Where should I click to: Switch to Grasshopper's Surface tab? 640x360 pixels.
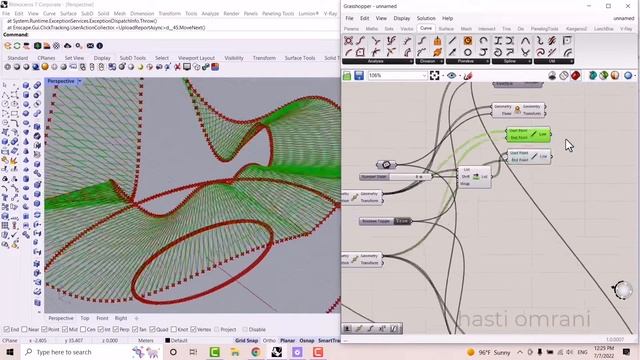tap(446, 29)
